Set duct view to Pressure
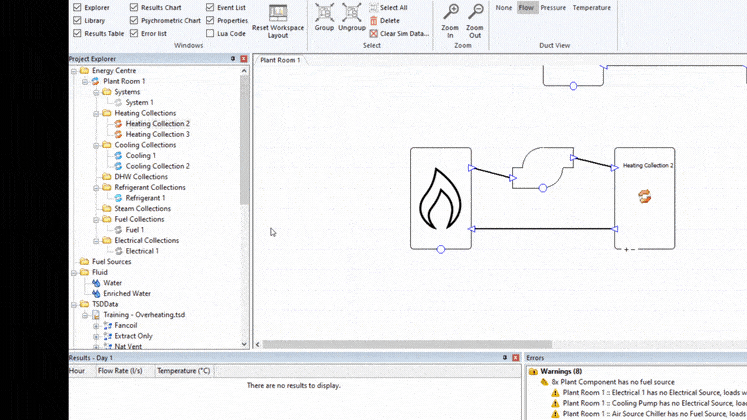Image resolution: width=747 pixels, height=420 pixels. [x=553, y=8]
